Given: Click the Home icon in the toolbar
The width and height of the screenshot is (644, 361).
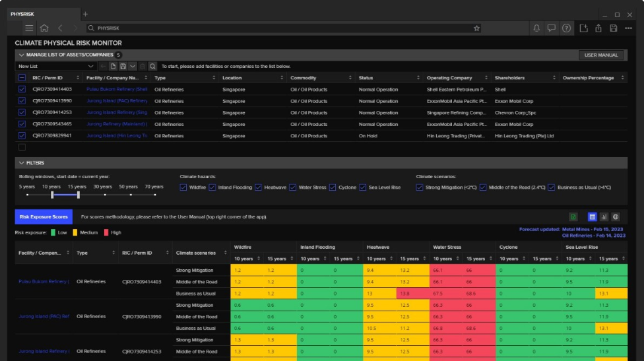Looking at the screenshot, I should [44, 28].
